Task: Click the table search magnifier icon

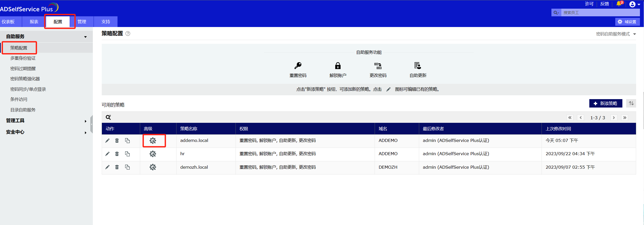Action: [108, 117]
